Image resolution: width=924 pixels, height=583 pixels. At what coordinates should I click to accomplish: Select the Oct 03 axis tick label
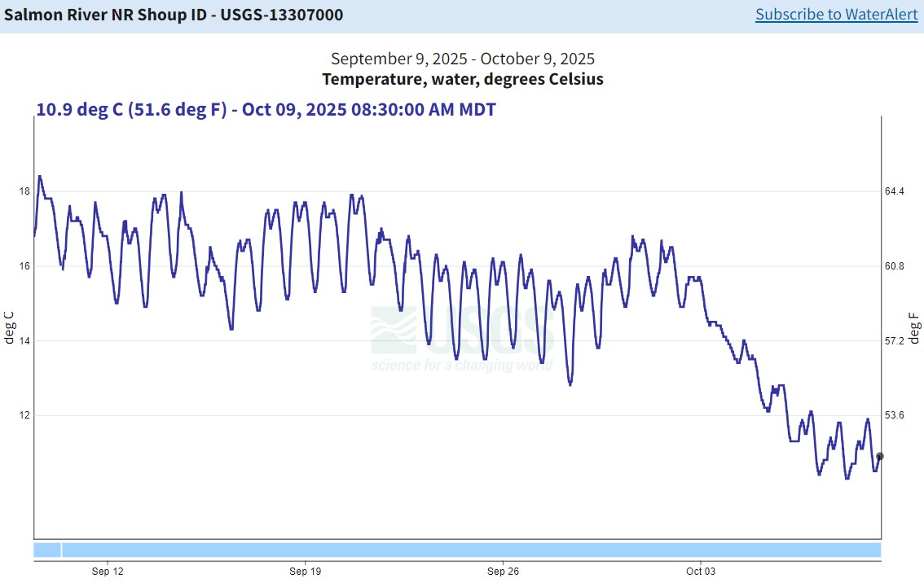click(700, 571)
